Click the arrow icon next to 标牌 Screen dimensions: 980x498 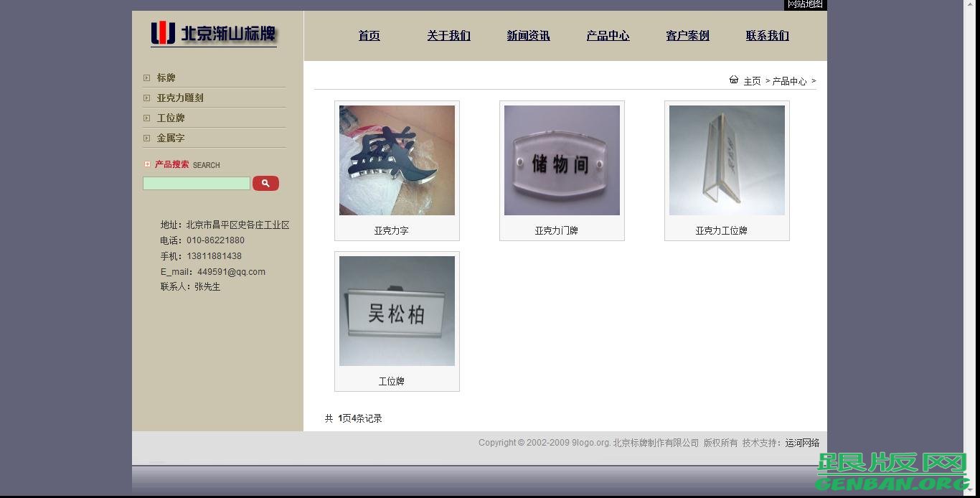click(147, 77)
